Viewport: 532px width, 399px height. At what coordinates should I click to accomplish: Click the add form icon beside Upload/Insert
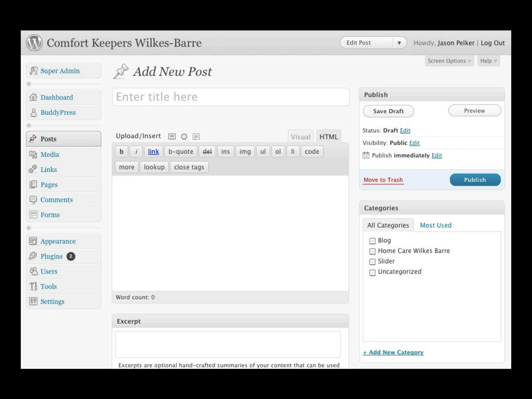196,136
